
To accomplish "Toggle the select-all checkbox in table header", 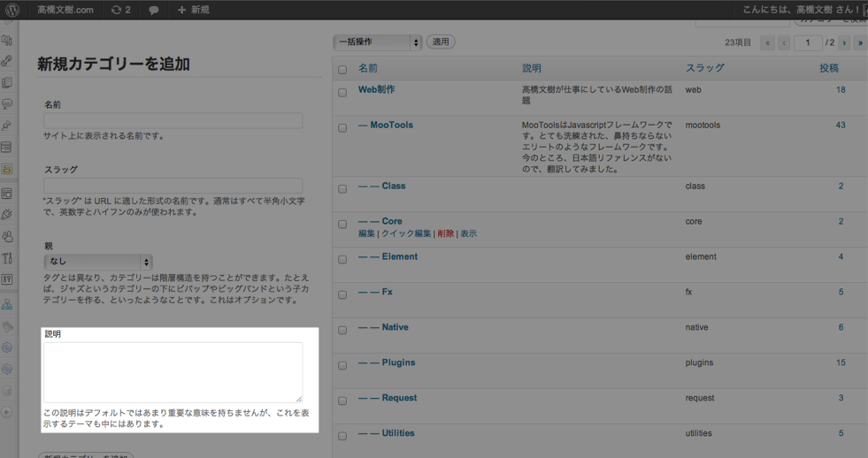I will (x=342, y=70).
